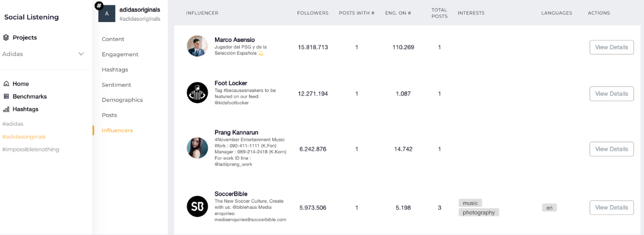Click the Actions column header
This screenshot has width=644, height=235.
pos(599,13)
